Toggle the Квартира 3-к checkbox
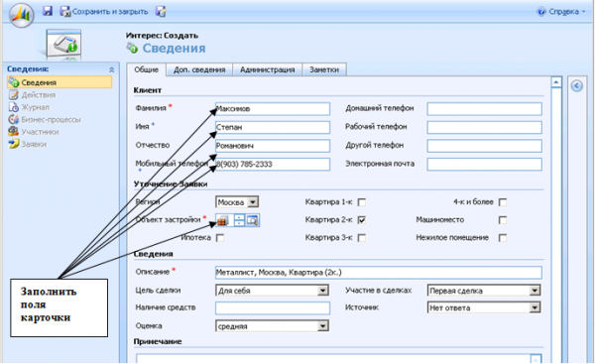595x364 pixels. [x=362, y=238]
